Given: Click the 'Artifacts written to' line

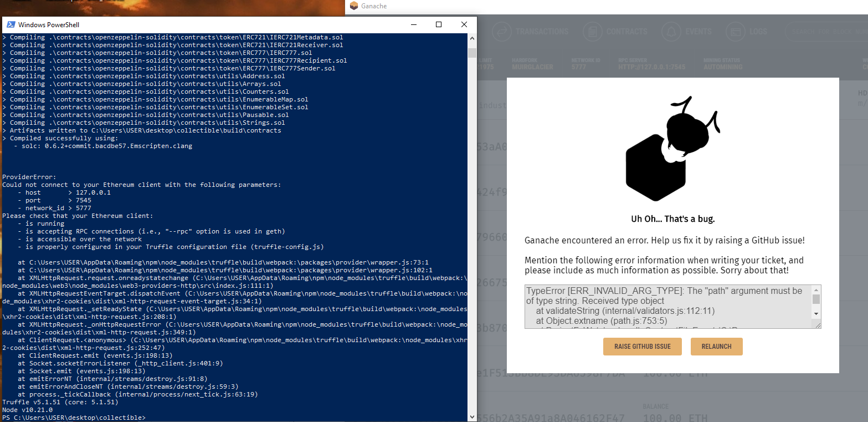Looking at the screenshot, I should point(142,130).
